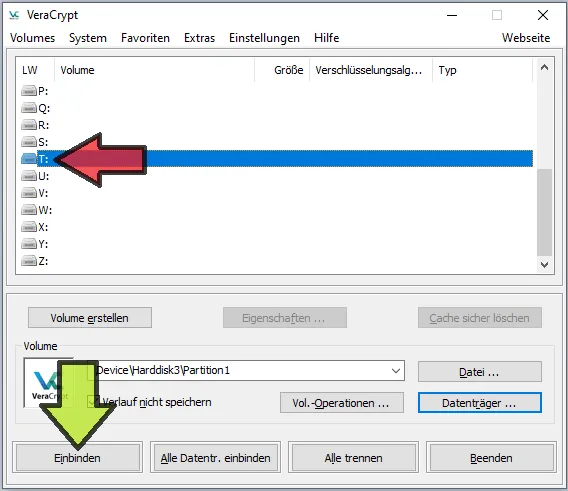Click the Beenden button
Viewport: 568px width, 491px height.
(x=491, y=457)
